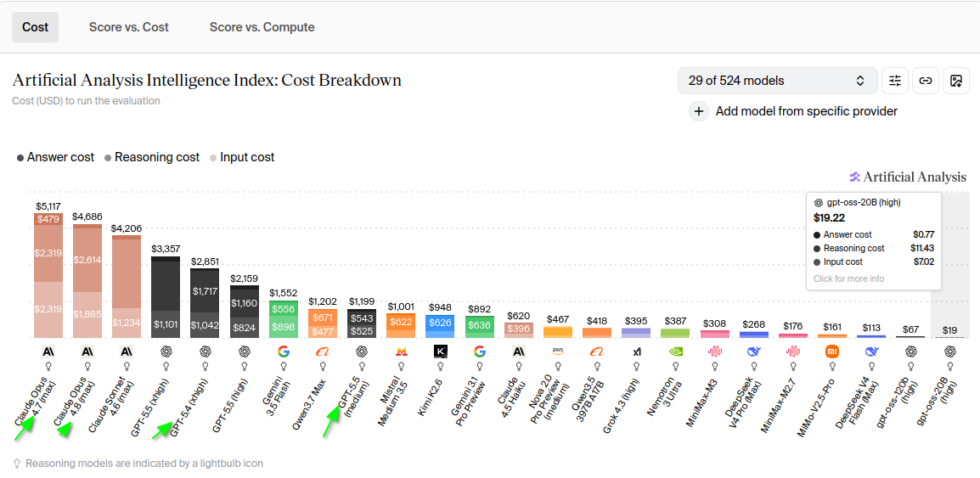Click Google logo under Gemini 3.1 Pro Preview
Screen dimensions: 980x478
point(479,351)
